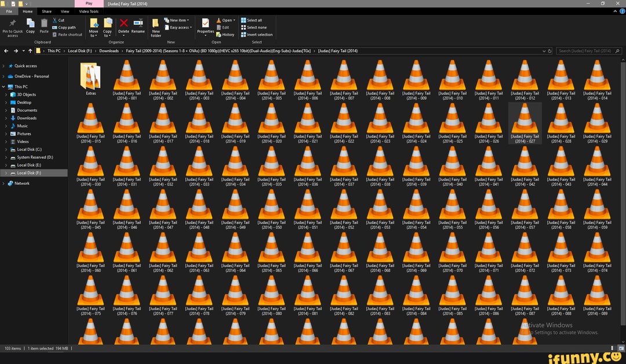Screen dimensions: 626x364
Task: Select Network in sidebar
Action: tap(21, 184)
